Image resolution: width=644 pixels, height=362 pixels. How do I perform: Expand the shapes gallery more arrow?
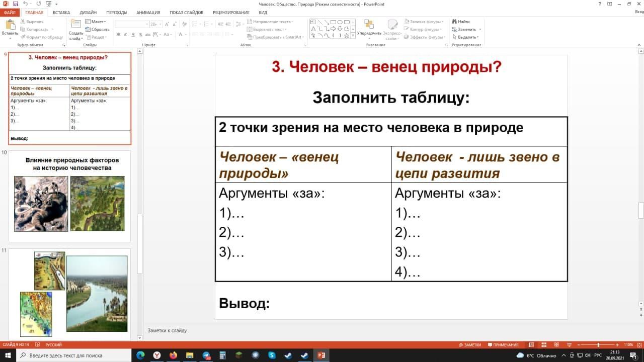pyautogui.click(x=353, y=36)
